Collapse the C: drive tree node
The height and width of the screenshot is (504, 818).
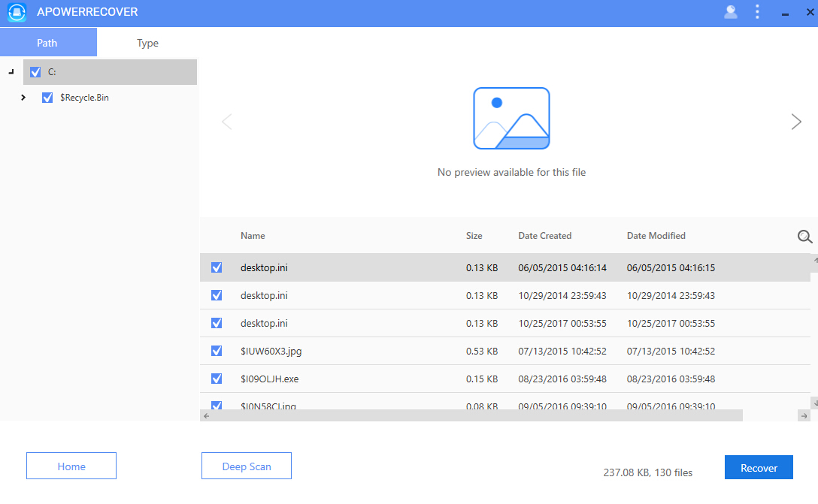[11, 72]
